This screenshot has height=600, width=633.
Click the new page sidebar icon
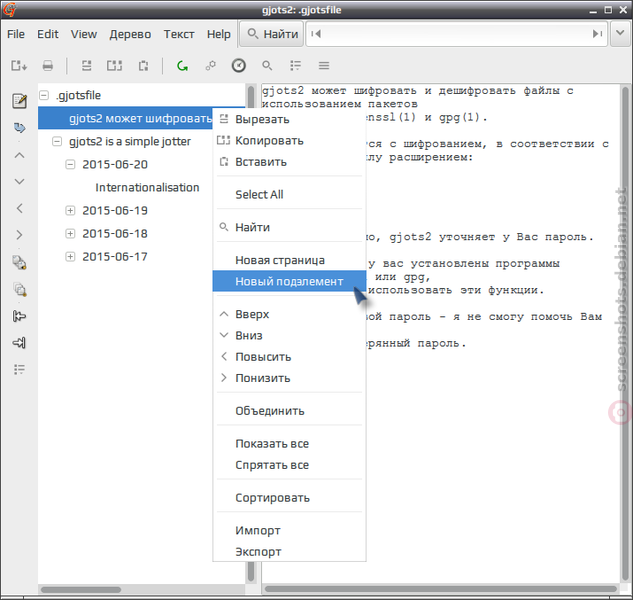pyautogui.click(x=19, y=262)
